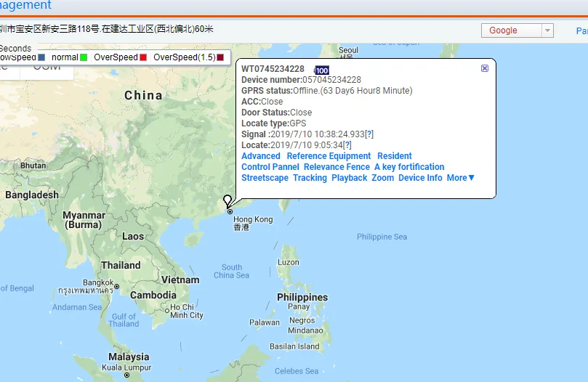
Task: Open the Advanced link
Action: (261, 156)
